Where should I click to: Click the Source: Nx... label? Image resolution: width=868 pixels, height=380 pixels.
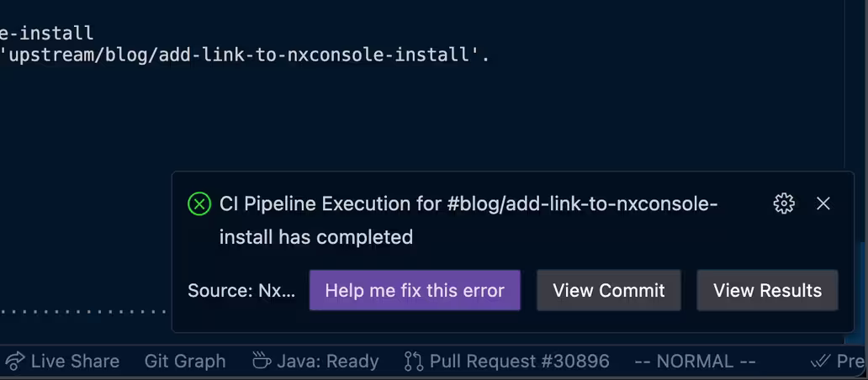(241, 291)
